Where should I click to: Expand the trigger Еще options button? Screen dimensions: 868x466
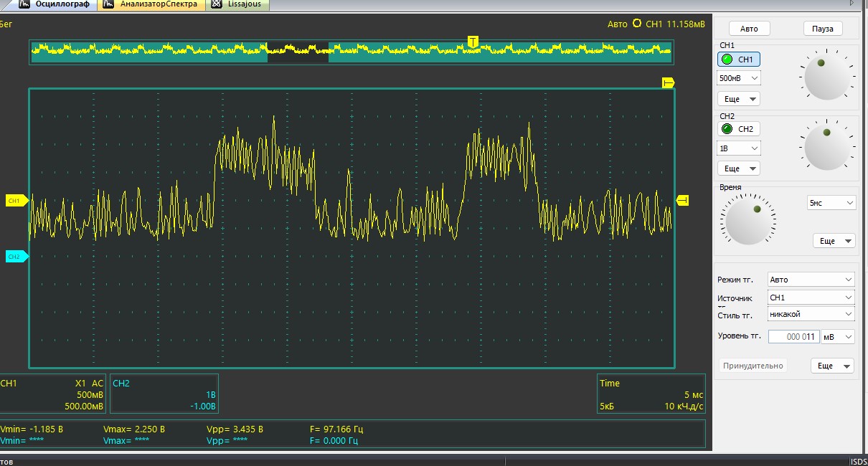(x=832, y=366)
